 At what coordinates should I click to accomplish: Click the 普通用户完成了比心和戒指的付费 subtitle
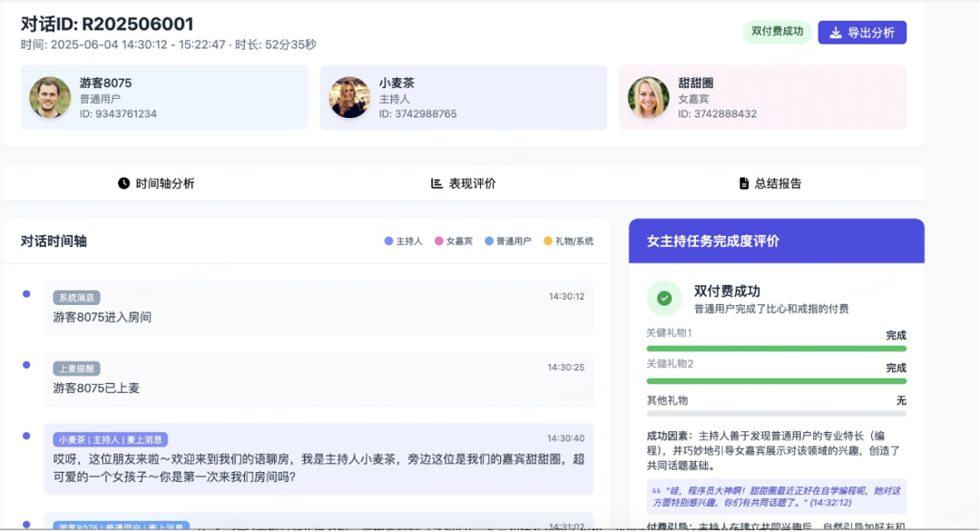pyautogui.click(x=771, y=309)
